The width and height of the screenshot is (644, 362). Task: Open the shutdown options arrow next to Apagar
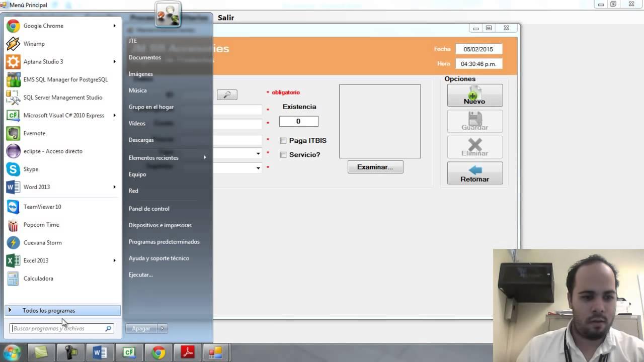tap(162, 328)
